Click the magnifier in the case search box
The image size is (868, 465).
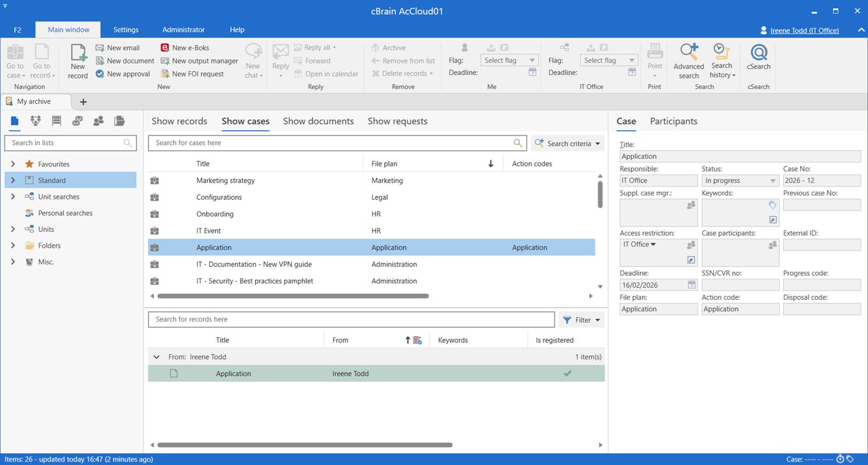pyautogui.click(x=518, y=143)
